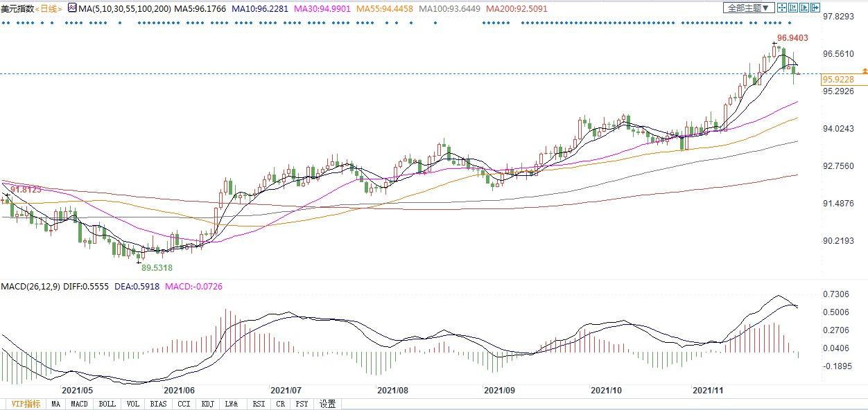Viewport: 868px width, 410px height.
Task: Select the RSI indicator tab
Action: click(x=259, y=404)
